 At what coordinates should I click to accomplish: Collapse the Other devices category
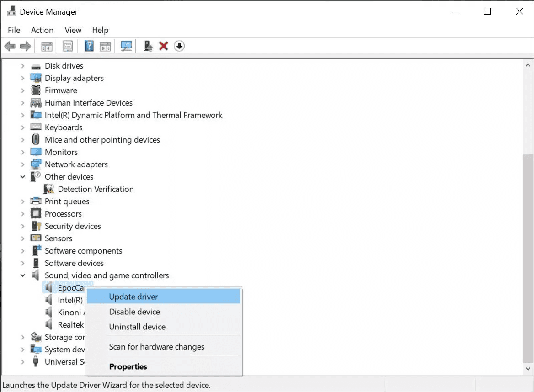(23, 177)
